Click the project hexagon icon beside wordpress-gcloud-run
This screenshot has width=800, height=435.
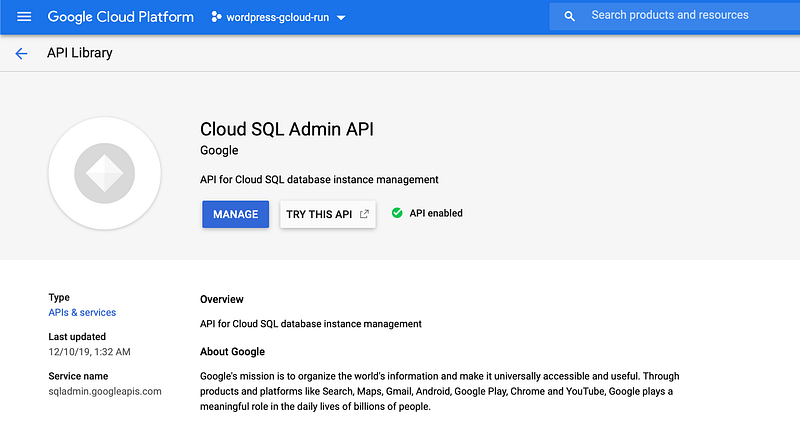click(216, 17)
